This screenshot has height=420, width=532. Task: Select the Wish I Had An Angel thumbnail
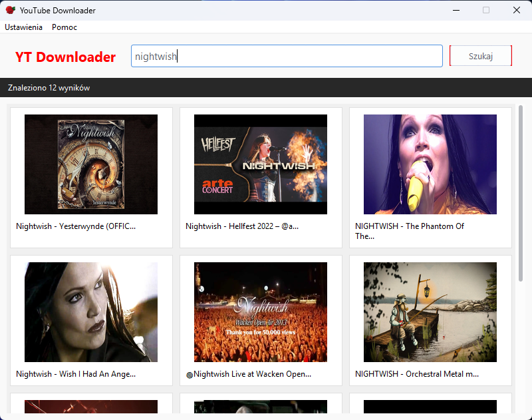[x=91, y=312]
